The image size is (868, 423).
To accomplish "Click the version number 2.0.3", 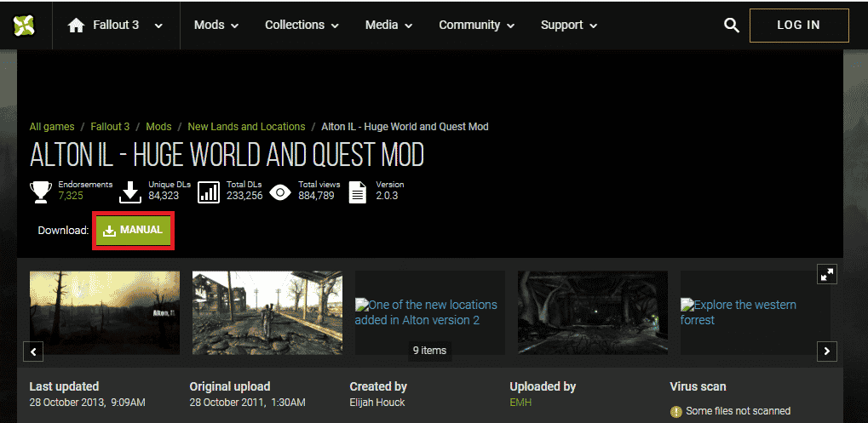I will point(387,195).
